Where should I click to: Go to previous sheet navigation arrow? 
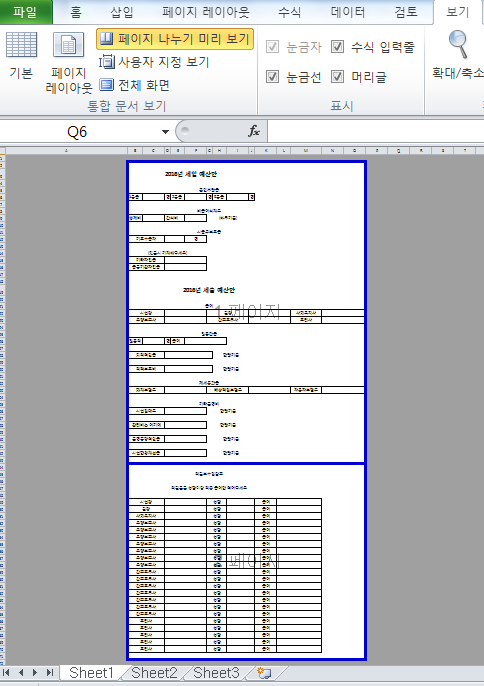click(x=21, y=673)
